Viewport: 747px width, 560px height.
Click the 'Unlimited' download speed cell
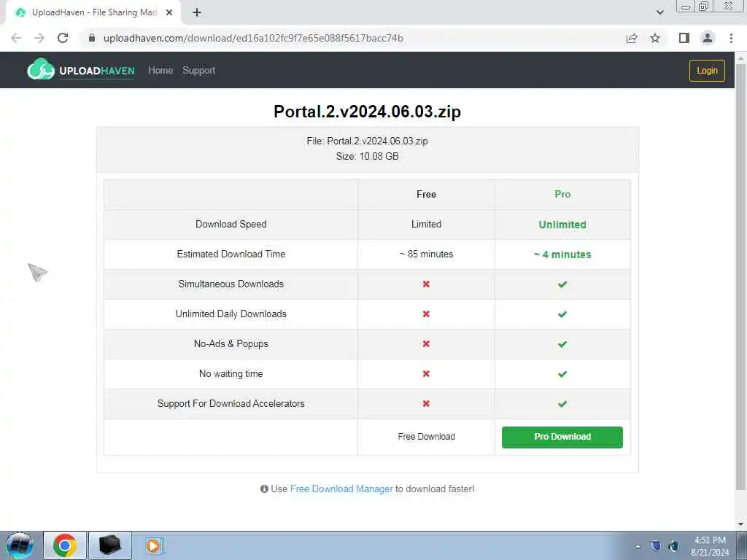(562, 225)
